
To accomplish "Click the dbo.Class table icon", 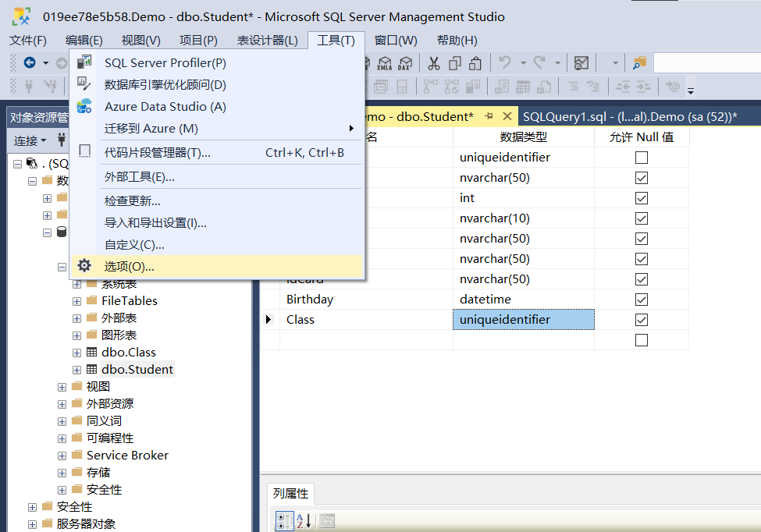I will pyautogui.click(x=92, y=352).
